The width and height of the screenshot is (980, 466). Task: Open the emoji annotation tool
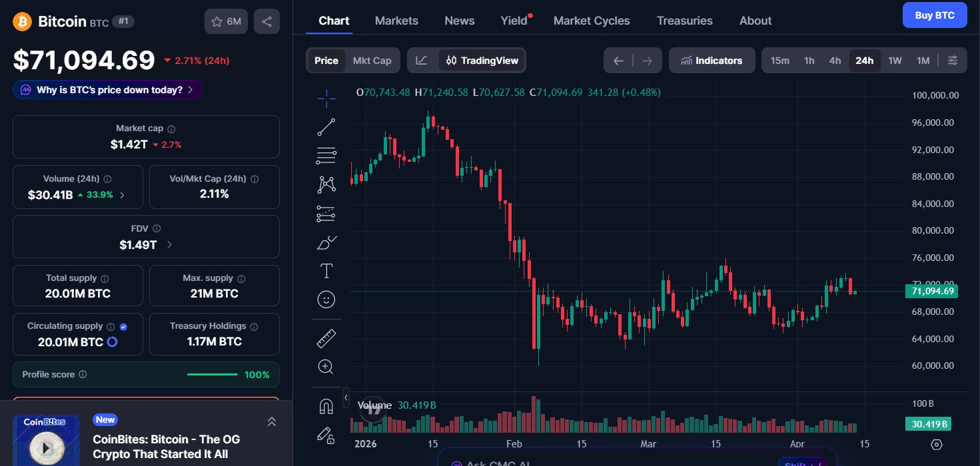pyautogui.click(x=326, y=299)
